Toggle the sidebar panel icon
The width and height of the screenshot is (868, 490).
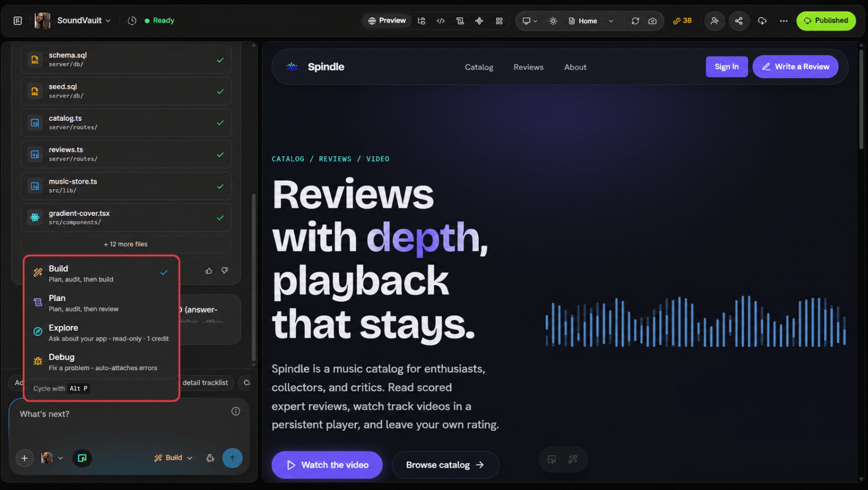18,20
